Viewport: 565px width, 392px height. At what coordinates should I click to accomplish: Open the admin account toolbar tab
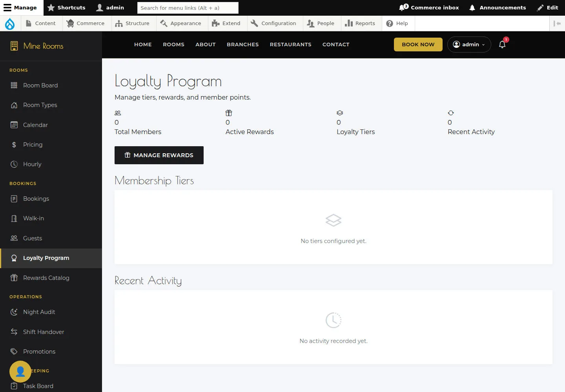click(x=110, y=8)
